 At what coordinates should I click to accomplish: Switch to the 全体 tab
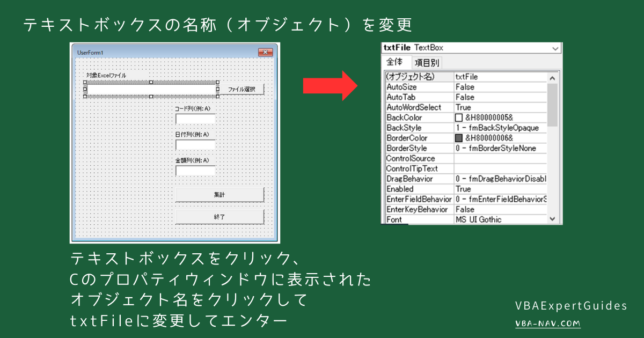[393, 61]
